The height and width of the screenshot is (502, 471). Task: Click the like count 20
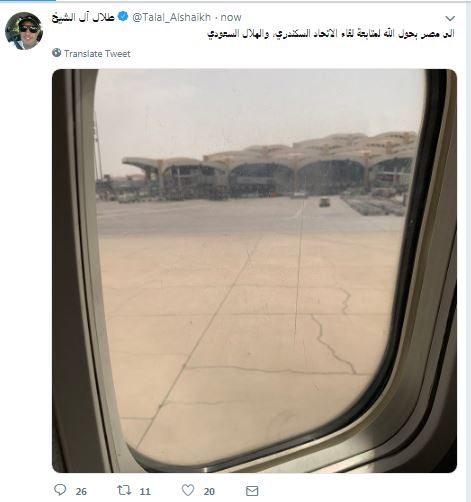pos(209,491)
